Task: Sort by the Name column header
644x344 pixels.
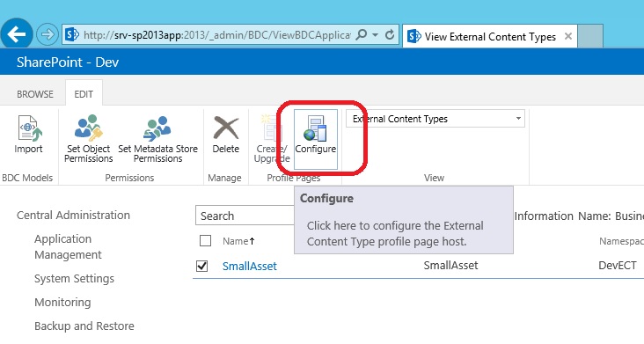Action: point(238,241)
